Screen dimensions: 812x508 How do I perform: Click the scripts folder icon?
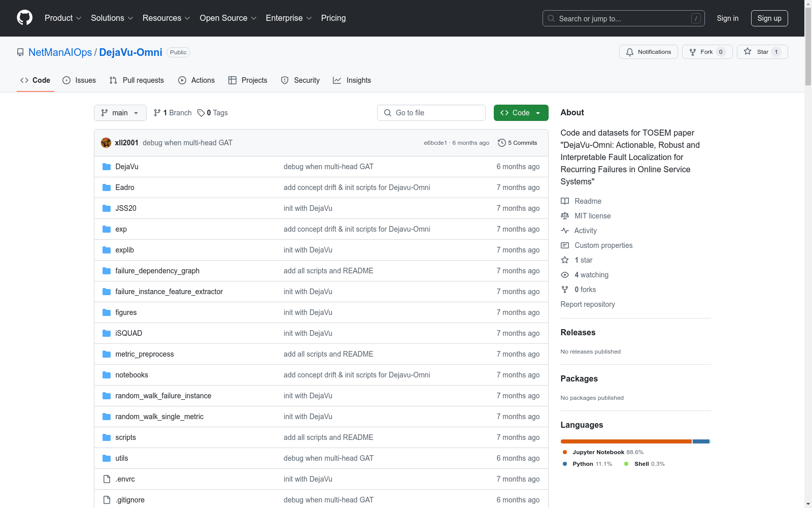(x=107, y=437)
